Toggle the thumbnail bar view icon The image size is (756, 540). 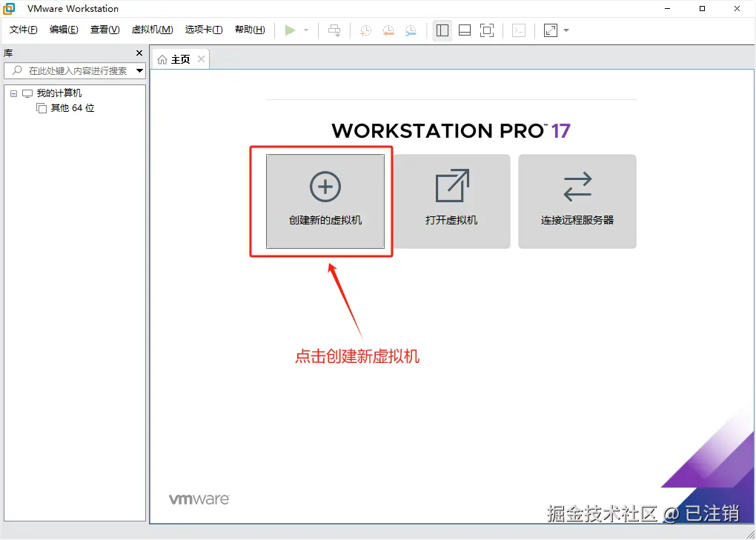click(x=465, y=30)
